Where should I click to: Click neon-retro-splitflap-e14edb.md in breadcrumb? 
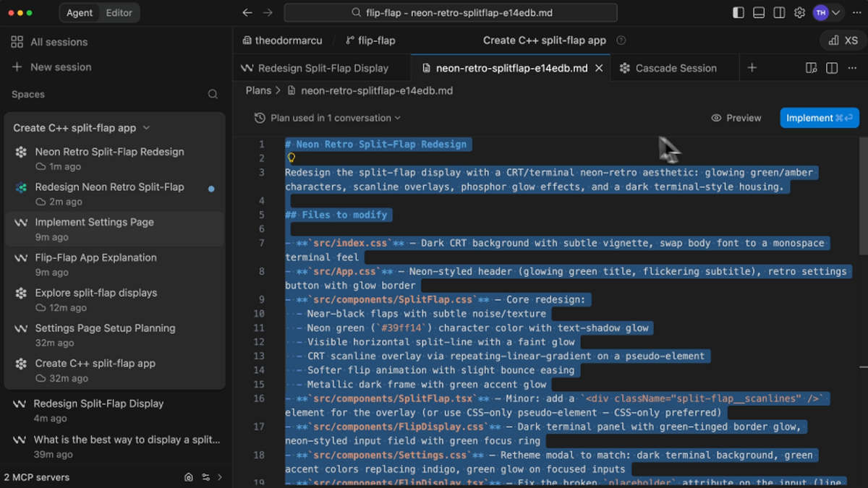click(377, 90)
